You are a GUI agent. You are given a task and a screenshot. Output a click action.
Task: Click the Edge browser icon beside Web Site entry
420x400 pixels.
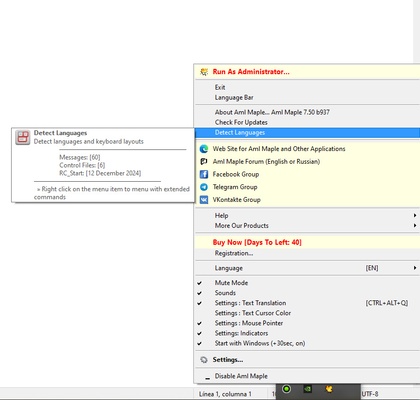pyautogui.click(x=204, y=149)
